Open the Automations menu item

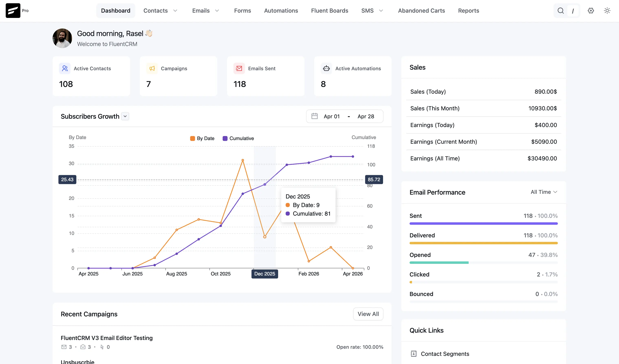point(281,11)
